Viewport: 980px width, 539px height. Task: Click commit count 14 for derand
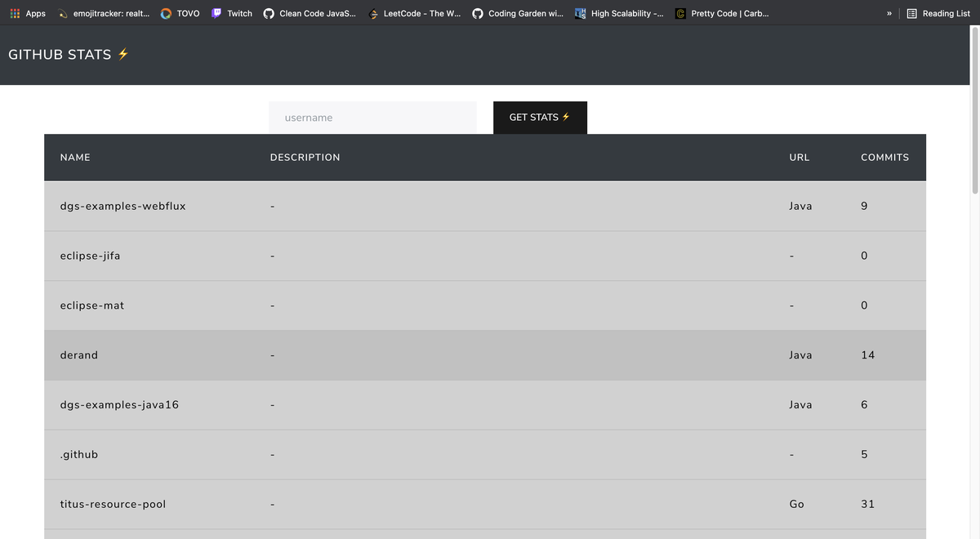coord(867,355)
